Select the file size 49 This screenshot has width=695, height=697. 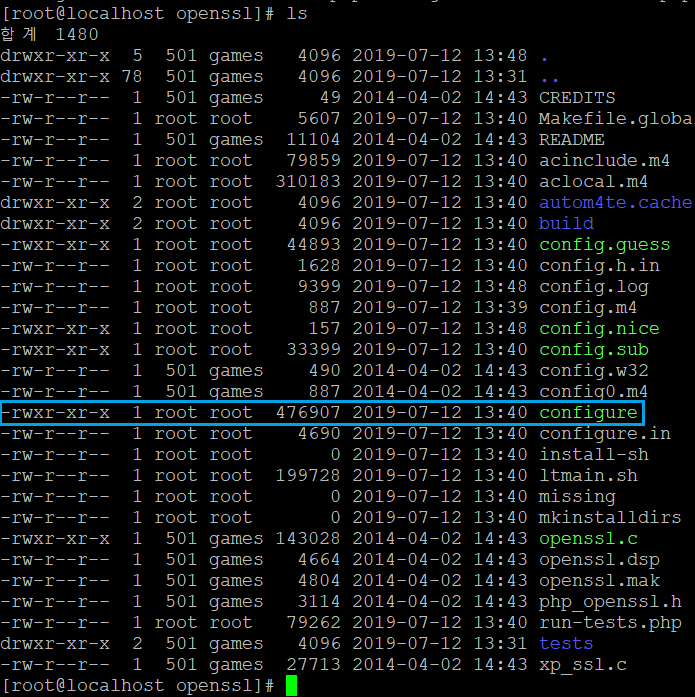click(330, 98)
